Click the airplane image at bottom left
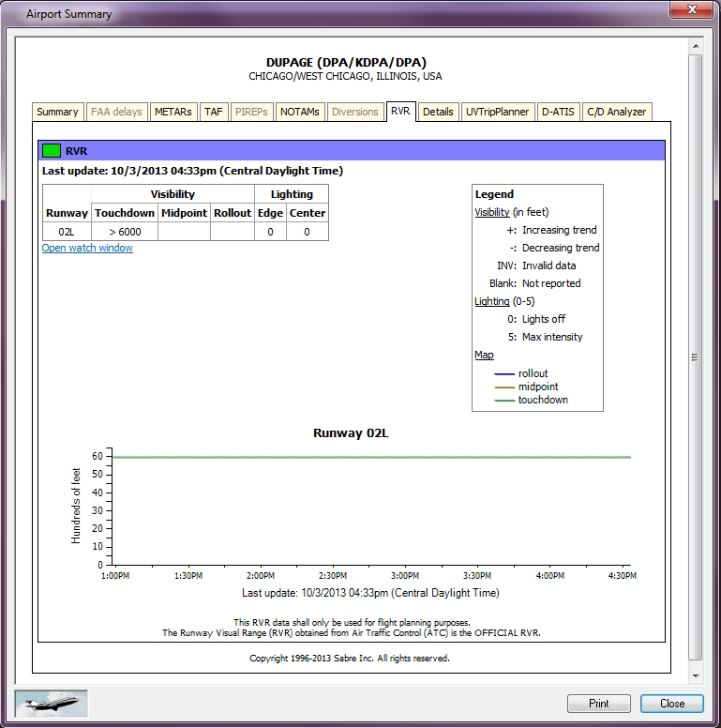The image size is (721, 728). 52,704
